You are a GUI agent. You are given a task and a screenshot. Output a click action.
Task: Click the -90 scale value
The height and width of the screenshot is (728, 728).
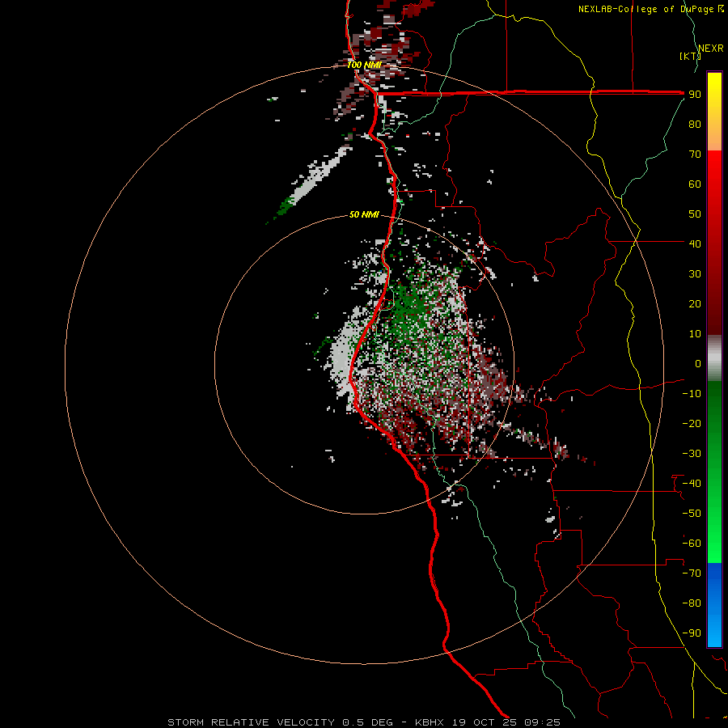[x=692, y=633]
